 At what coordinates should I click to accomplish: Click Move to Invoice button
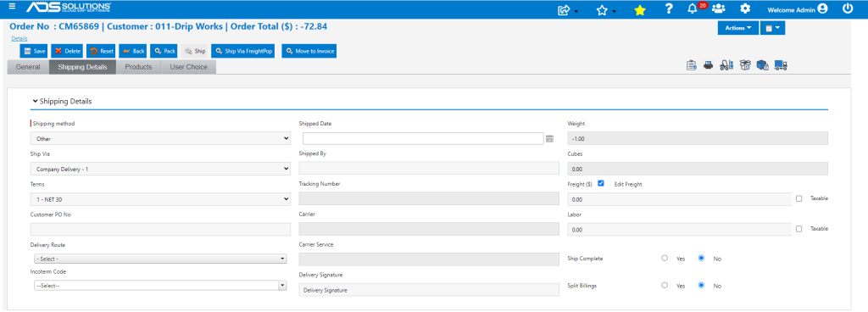(309, 51)
